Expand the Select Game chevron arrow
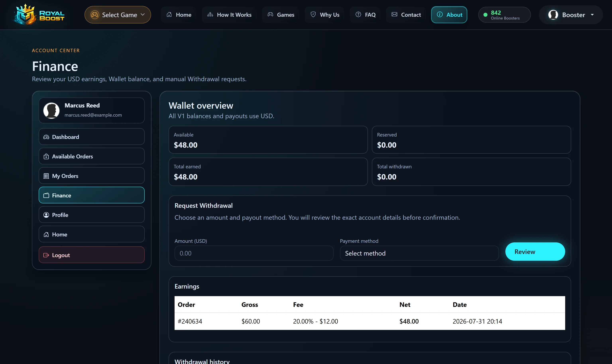The image size is (612, 364). (143, 15)
